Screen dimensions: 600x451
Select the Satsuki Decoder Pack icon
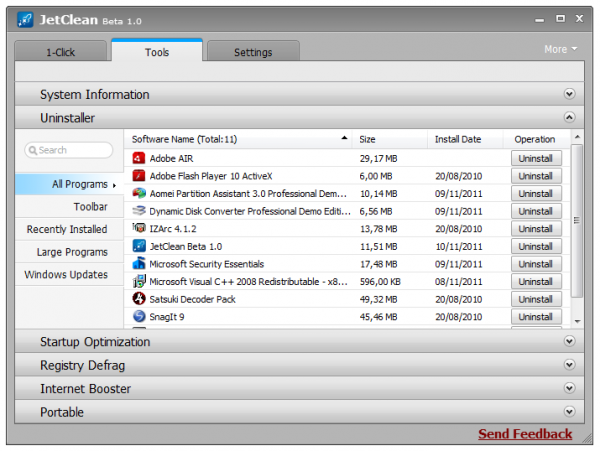pos(139,299)
